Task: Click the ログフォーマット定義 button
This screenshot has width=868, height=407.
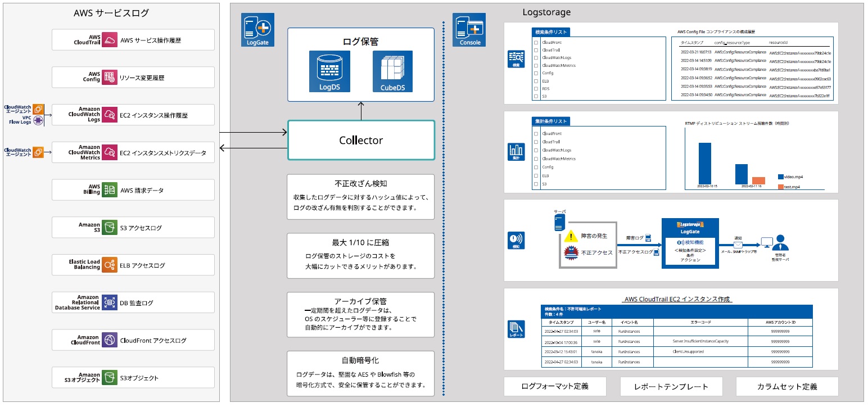Action: click(x=555, y=387)
